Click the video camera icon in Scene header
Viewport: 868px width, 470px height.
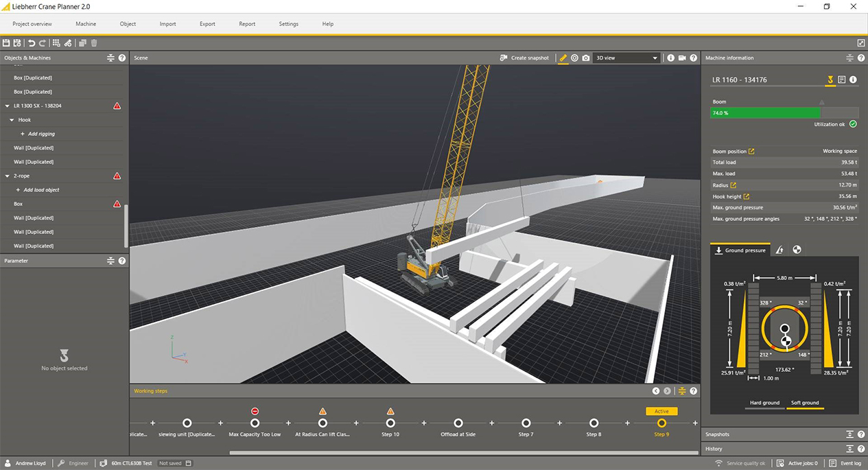click(682, 58)
